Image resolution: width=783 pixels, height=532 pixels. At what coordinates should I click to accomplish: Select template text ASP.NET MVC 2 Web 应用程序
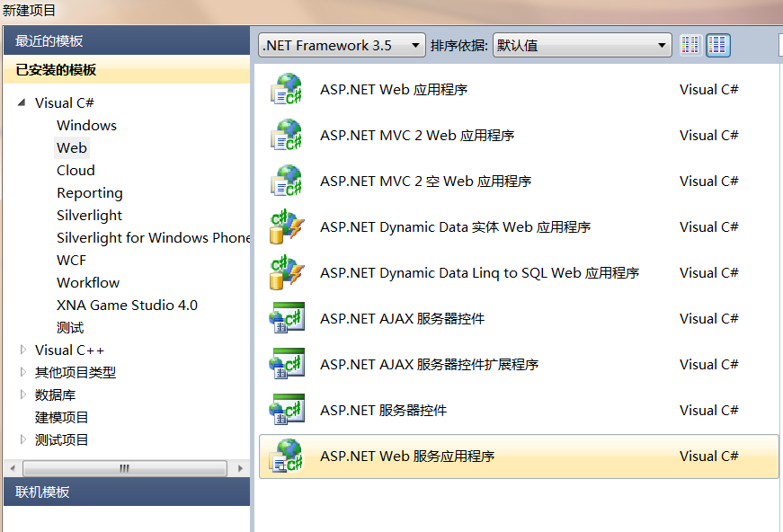pos(417,135)
